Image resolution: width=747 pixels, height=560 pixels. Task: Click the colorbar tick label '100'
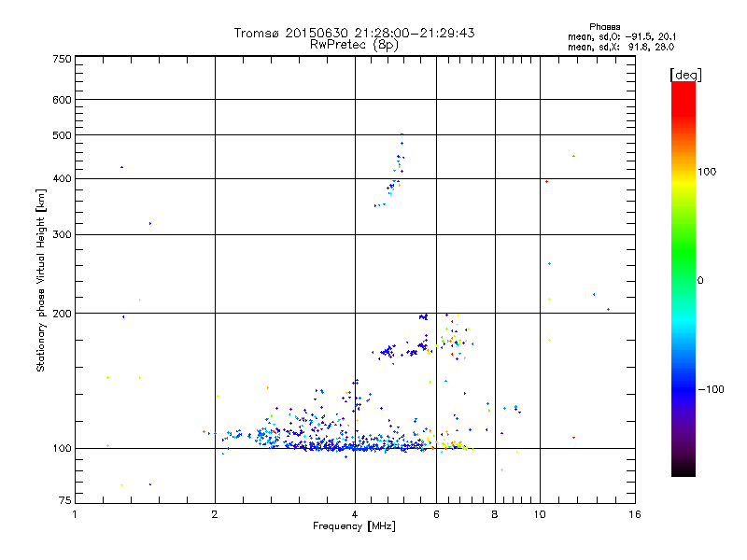[x=707, y=172]
